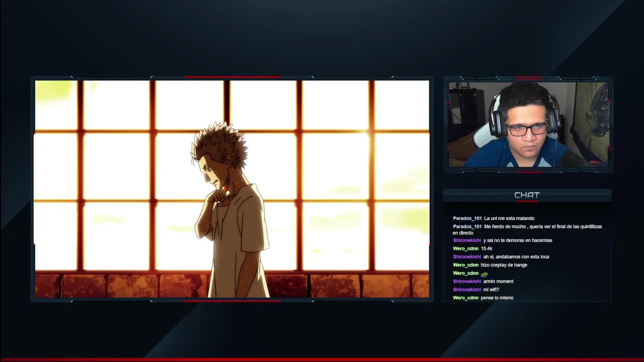
Task: Click the message 'La uni me esta matando'
Action: (x=509, y=218)
